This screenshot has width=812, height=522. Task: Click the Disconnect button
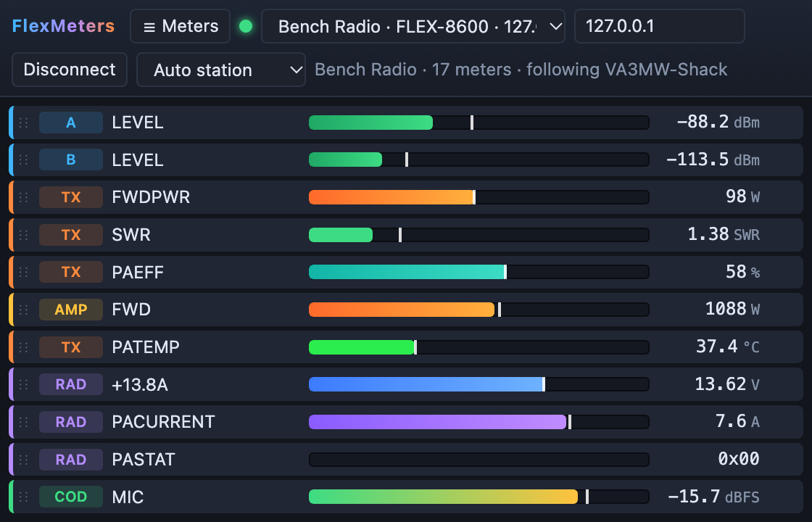(70, 70)
